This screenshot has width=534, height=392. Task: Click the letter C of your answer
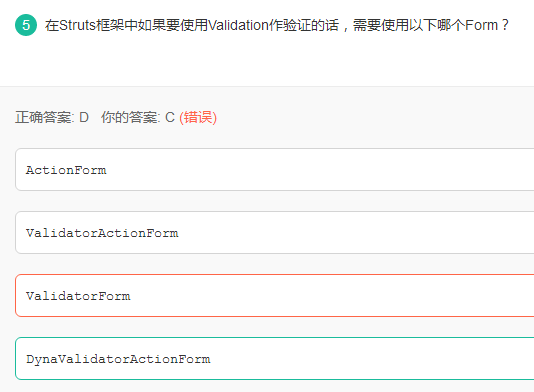click(170, 117)
